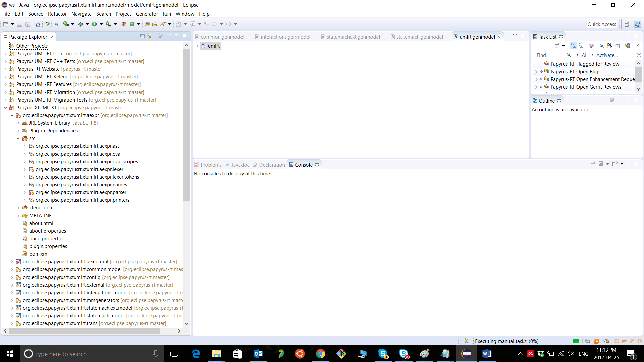Toggle Categorized presentation in Task List
The image size is (644, 362).
pyautogui.click(x=573, y=46)
